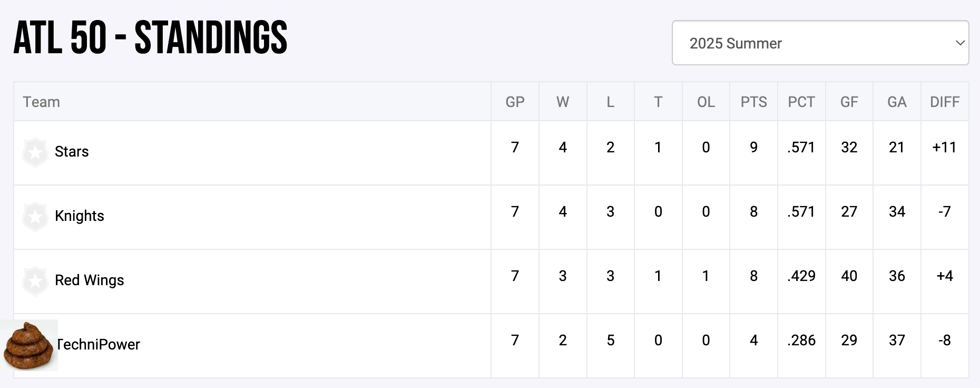Open the Stars team link
This screenshot has width=980, height=388.
[x=72, y=152]
